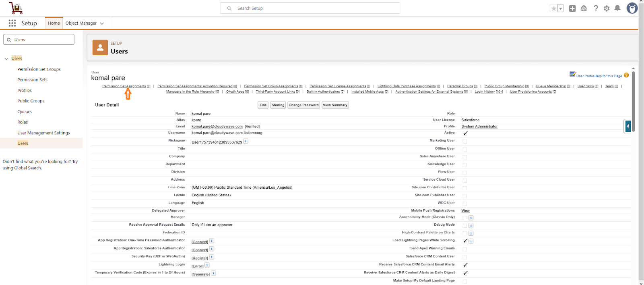This screenshot has width=644, height=285.
Task: Toggle the Debug Mode checkbox
Action: point(465,225)
